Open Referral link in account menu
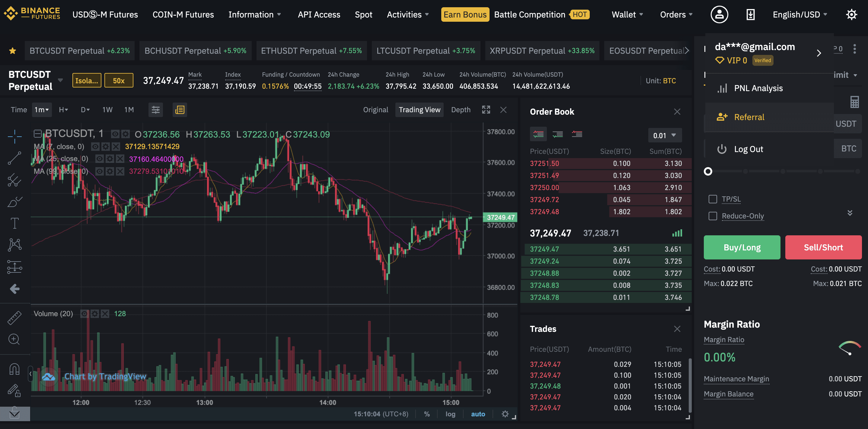The height and width of the screenshot is (429, 868). click(x=770, y=117)
